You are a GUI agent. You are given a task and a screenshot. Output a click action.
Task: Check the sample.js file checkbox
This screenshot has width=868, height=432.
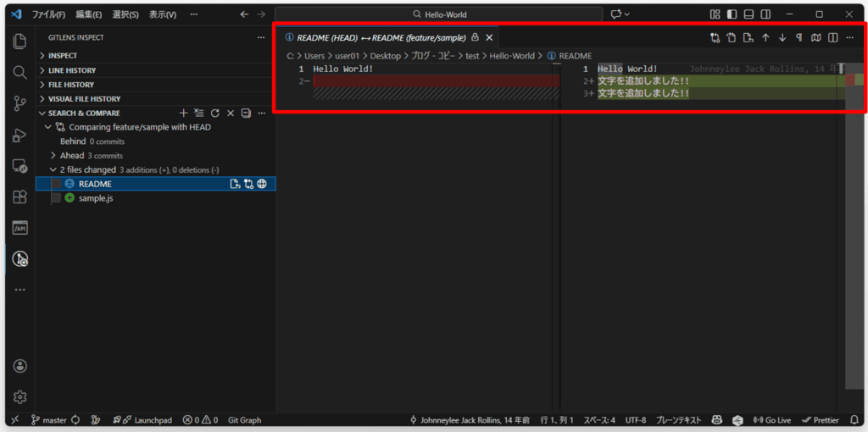tap(57, 198)
